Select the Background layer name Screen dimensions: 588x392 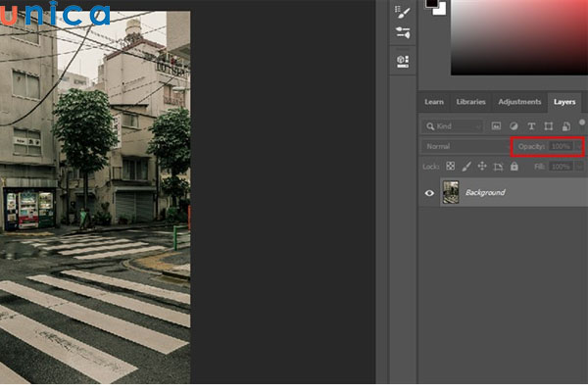click(x=485, y=192)
